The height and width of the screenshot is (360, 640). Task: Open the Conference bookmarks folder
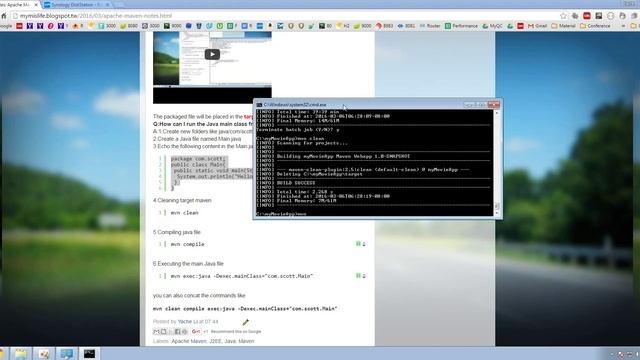coord(595,26)
